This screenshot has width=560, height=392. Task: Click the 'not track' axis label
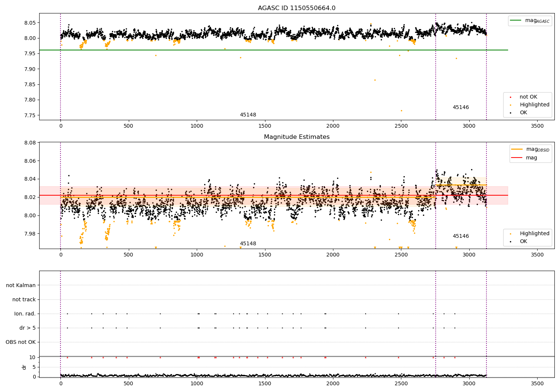[24, 300]
